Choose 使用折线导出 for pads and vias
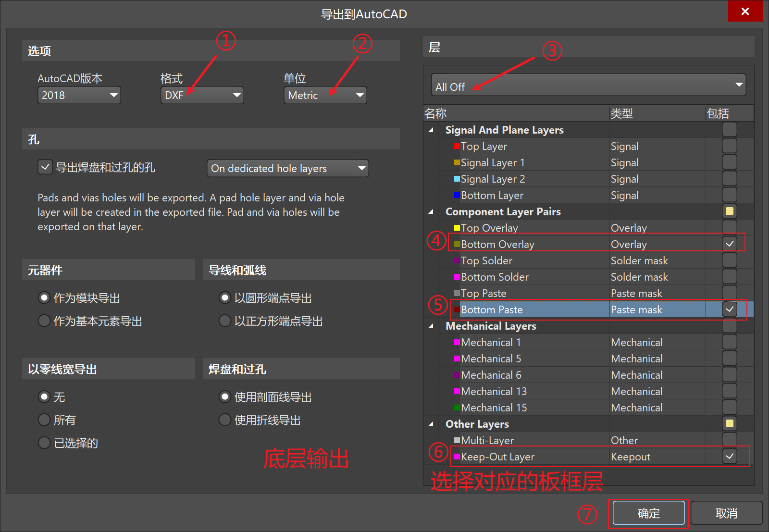Image resolution: width=769 pixels, height=532 pixels. point(224,420)
